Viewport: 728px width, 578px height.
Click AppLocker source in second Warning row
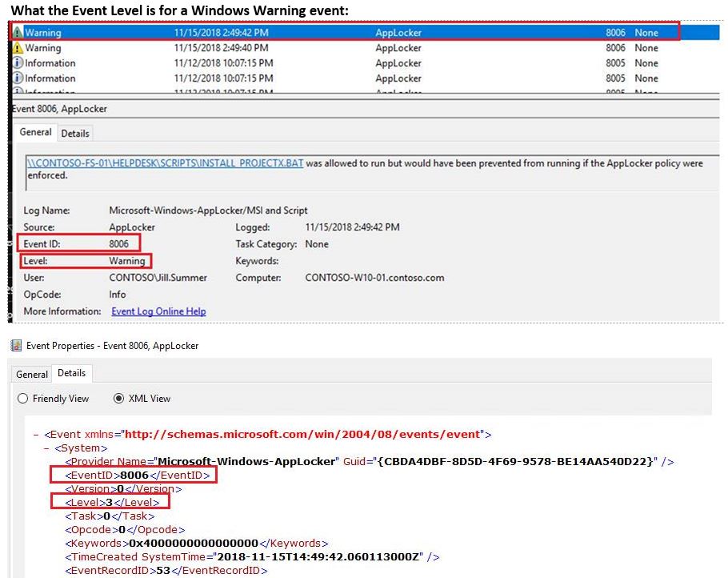[x=398, y=48]
